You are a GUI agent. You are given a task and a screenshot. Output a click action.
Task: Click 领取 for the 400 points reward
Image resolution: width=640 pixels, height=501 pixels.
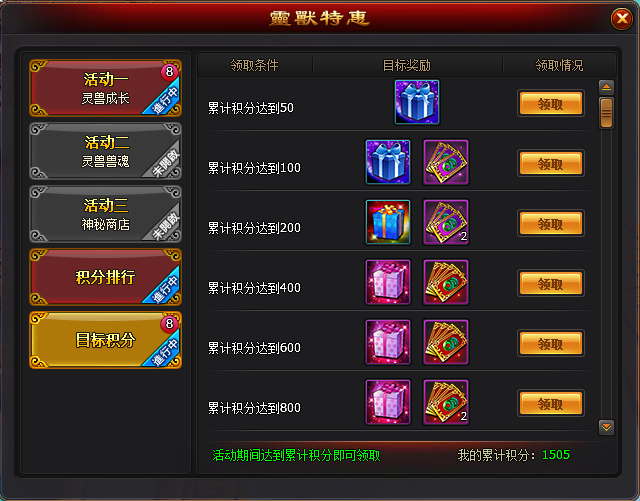(x=551, y=283)
